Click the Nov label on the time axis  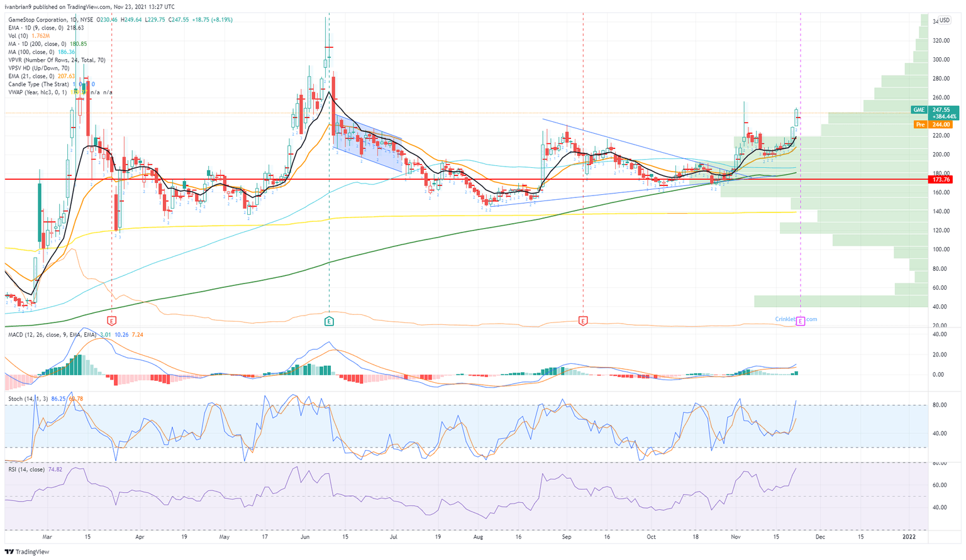pyautogui.click(x=735, y=537)
